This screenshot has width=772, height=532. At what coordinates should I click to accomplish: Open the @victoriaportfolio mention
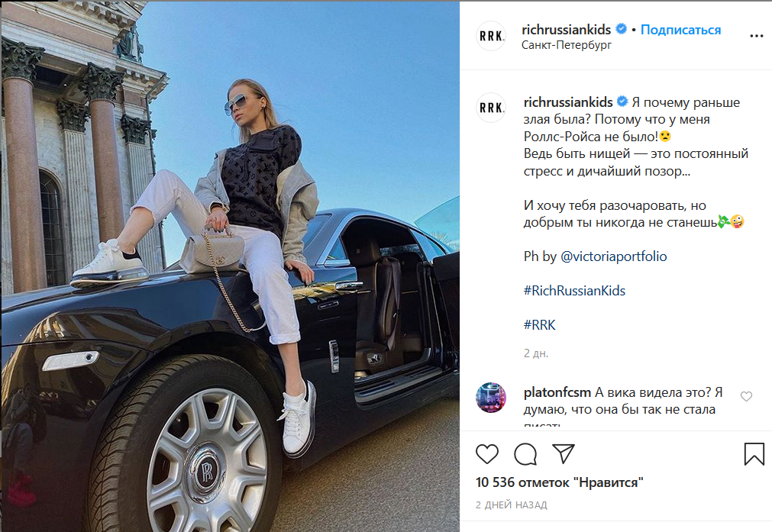pos(613,256)
